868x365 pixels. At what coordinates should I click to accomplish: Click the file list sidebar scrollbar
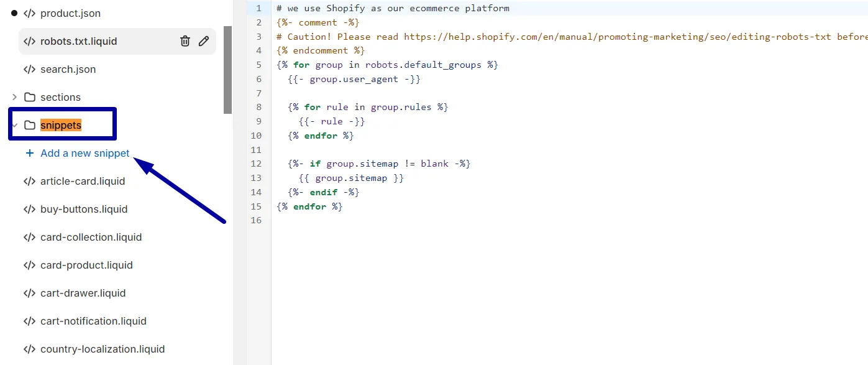pyautogui.click(x=228, y=70)
